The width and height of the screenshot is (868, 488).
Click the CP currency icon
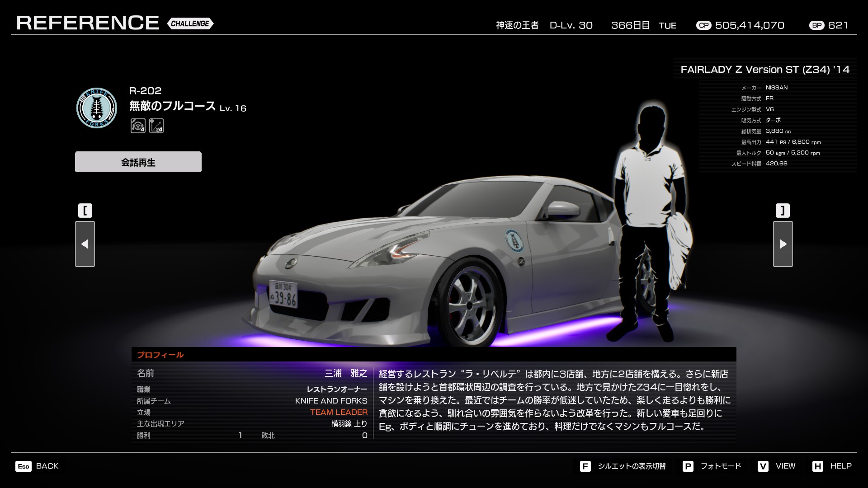(x=703, y=25)
